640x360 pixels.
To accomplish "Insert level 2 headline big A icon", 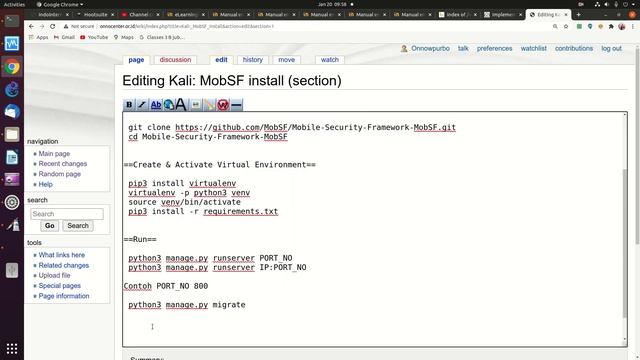I will (x=181, y=105).
